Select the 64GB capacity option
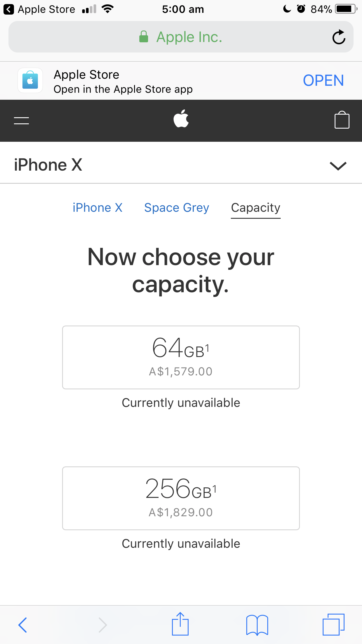Image resolution: width=362 pixels, height=644 pixels. point(181,357)
